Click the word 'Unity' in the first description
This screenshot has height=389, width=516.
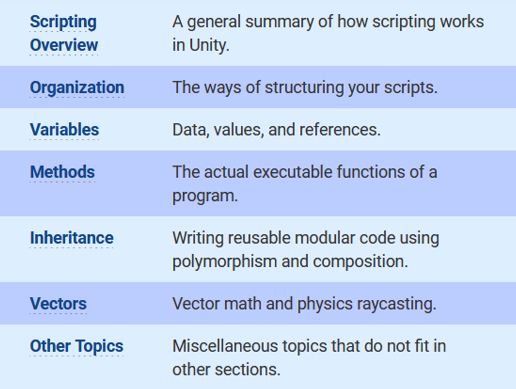pyautogui.click(x=209, y=45)
